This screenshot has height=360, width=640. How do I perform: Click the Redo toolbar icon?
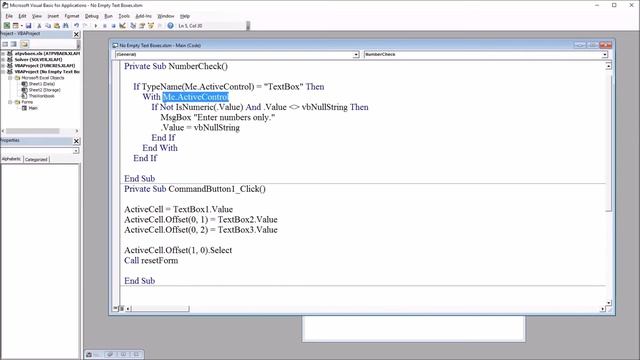coord(85,26)
